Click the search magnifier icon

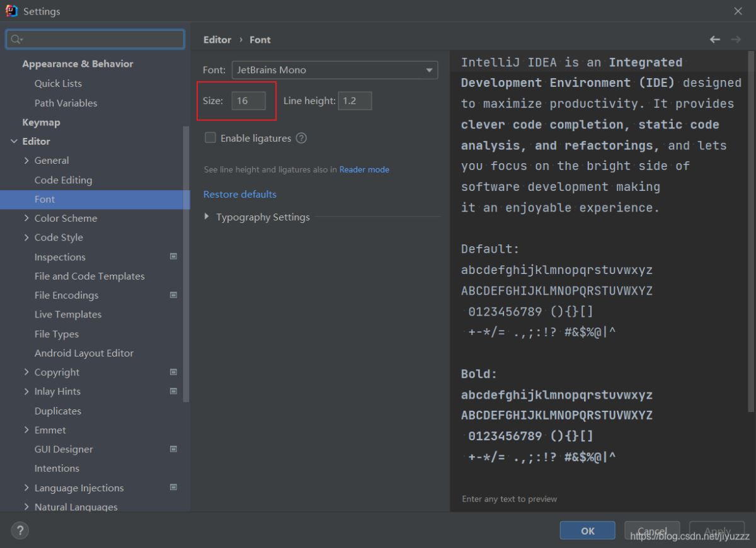[16, 39]
